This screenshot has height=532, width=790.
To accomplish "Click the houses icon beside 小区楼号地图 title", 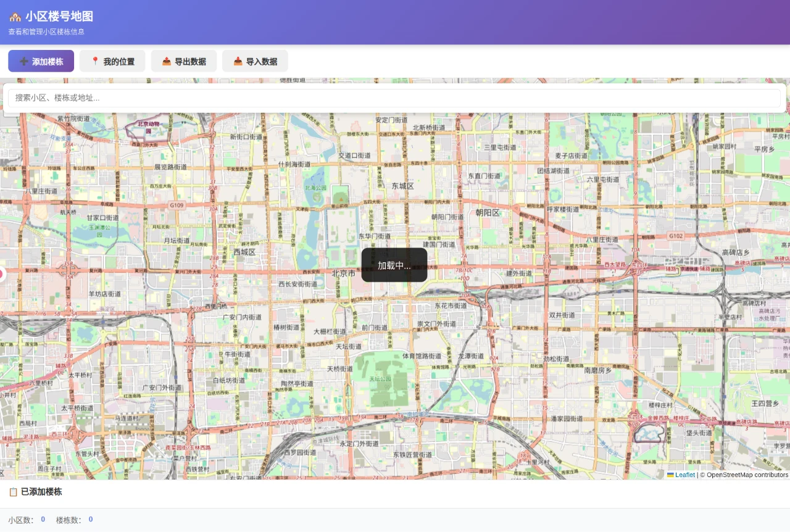I will (15, 17).
